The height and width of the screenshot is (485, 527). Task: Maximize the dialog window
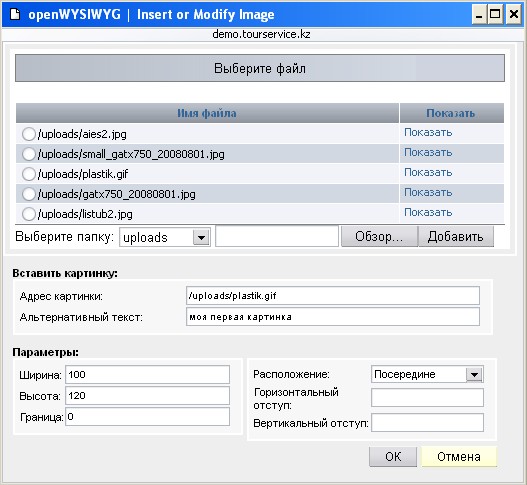tap(495, 14)
